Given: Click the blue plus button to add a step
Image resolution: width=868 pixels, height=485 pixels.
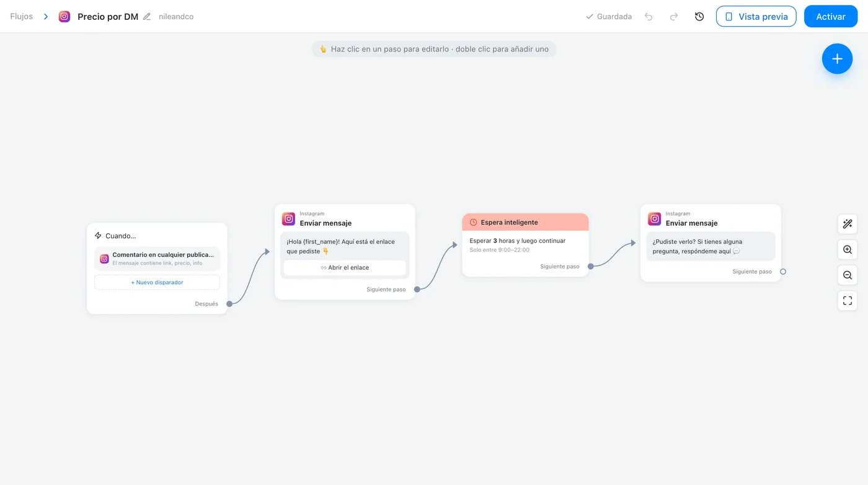Looking at the screenshot, I should click(x=837, y=59).
